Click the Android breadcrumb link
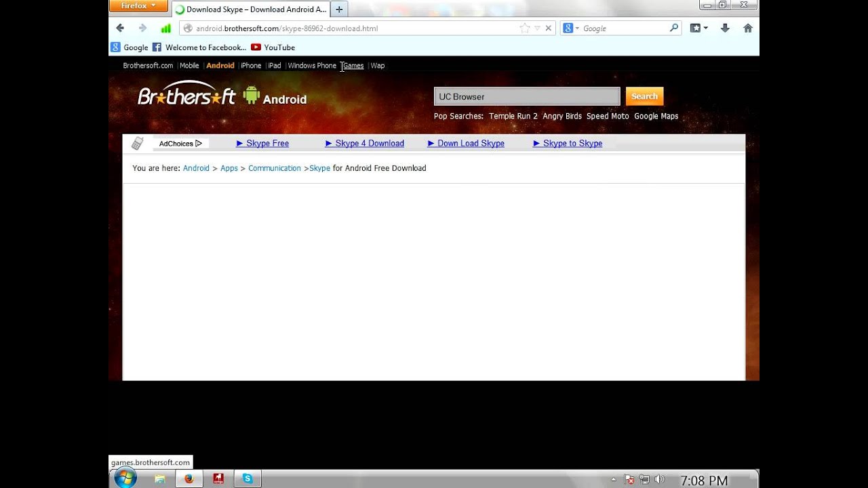 click(x=196, y=168)
